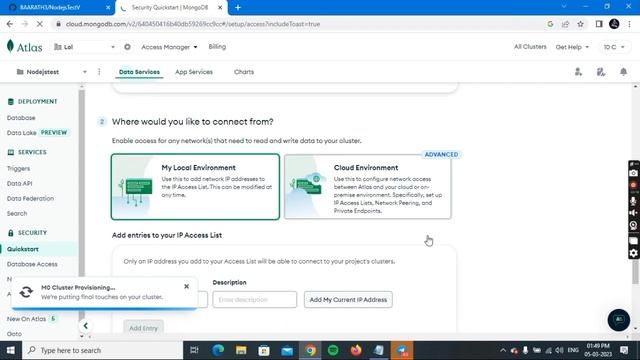
Task: Open Task View on the taskbar
Action: (x=194, y=350)
